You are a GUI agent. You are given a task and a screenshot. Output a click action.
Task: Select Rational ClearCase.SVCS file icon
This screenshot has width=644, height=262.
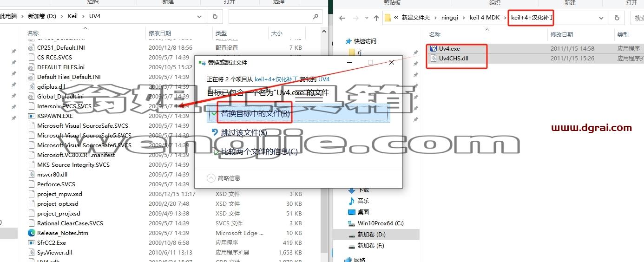[x=31, y=223]
